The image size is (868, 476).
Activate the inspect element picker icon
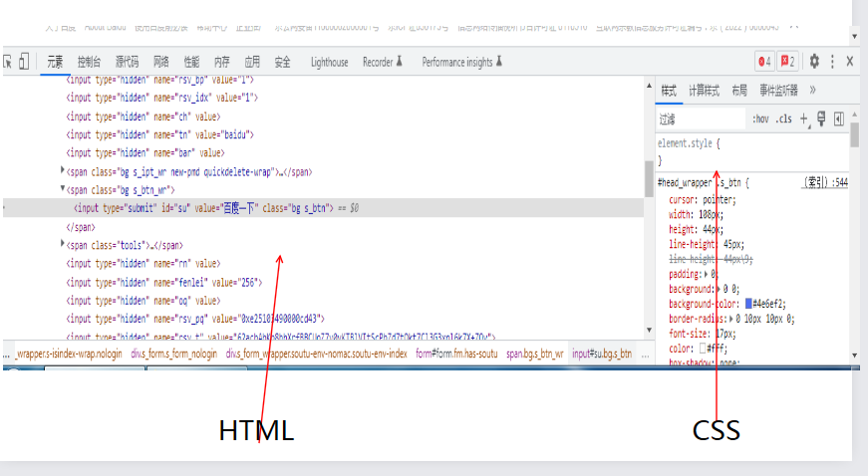coord(7,62)
